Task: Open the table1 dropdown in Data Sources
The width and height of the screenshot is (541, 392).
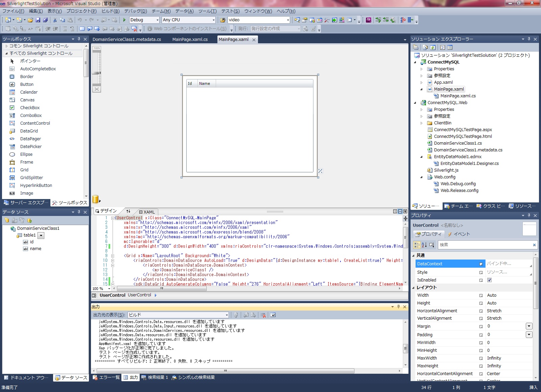Action: (41, 236)
